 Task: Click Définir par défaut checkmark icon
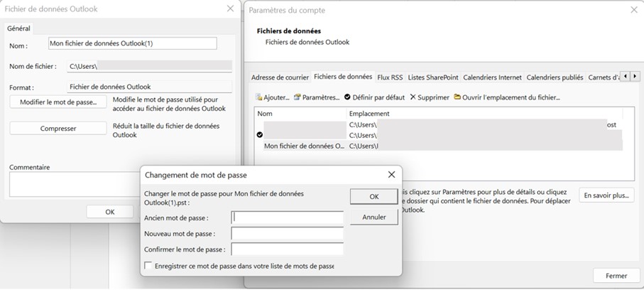348,97
